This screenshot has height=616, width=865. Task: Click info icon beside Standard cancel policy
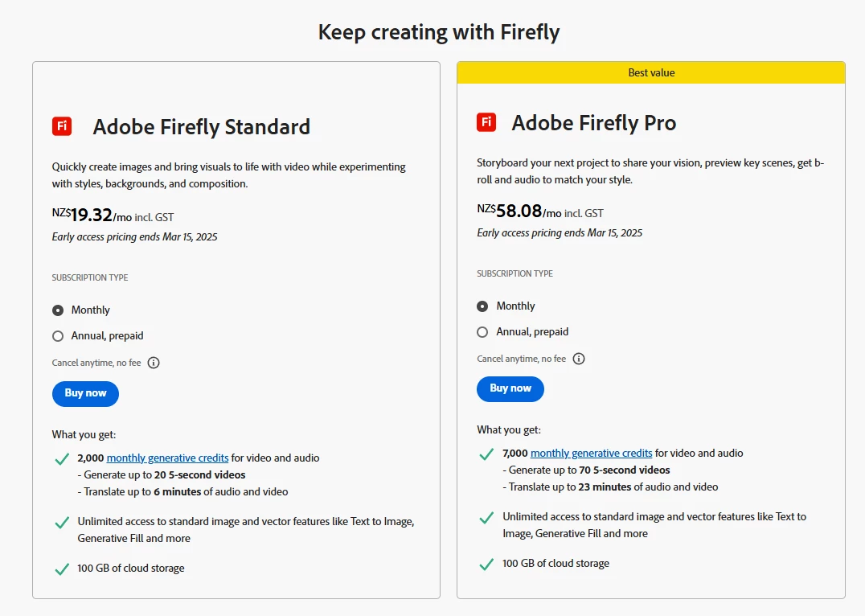tap(154, 363)
